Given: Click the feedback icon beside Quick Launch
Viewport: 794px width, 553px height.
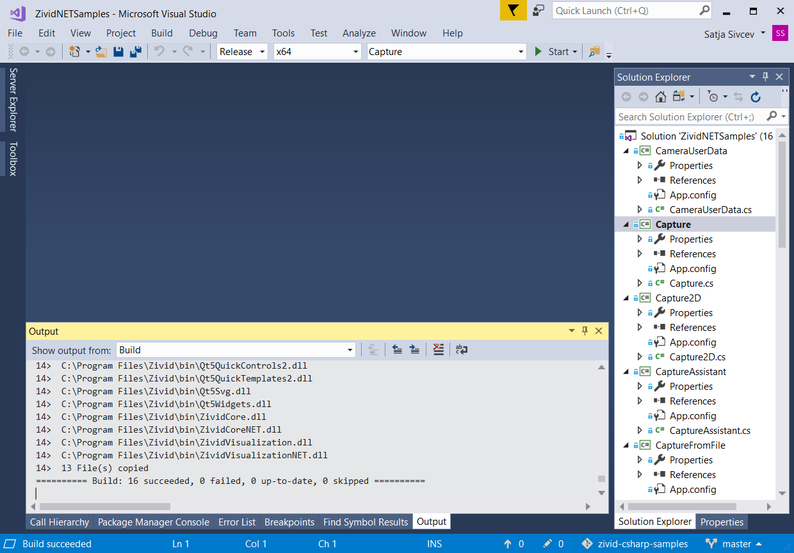Looking at the screenshot, I should click(x=539, y=10).
